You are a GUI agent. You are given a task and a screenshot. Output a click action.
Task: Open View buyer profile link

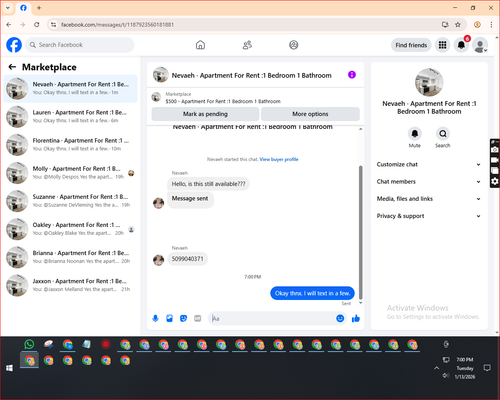click(279, 159)
